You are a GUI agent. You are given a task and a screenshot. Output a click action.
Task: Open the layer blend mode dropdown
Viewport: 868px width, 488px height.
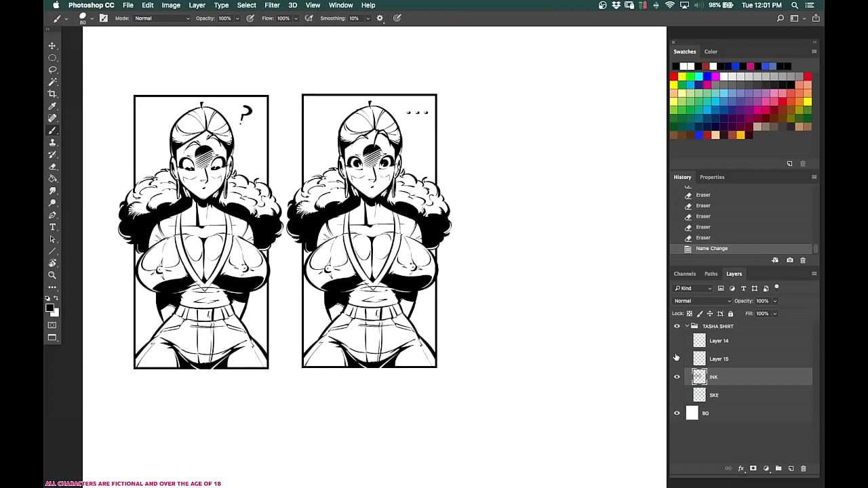click(702, 301)
